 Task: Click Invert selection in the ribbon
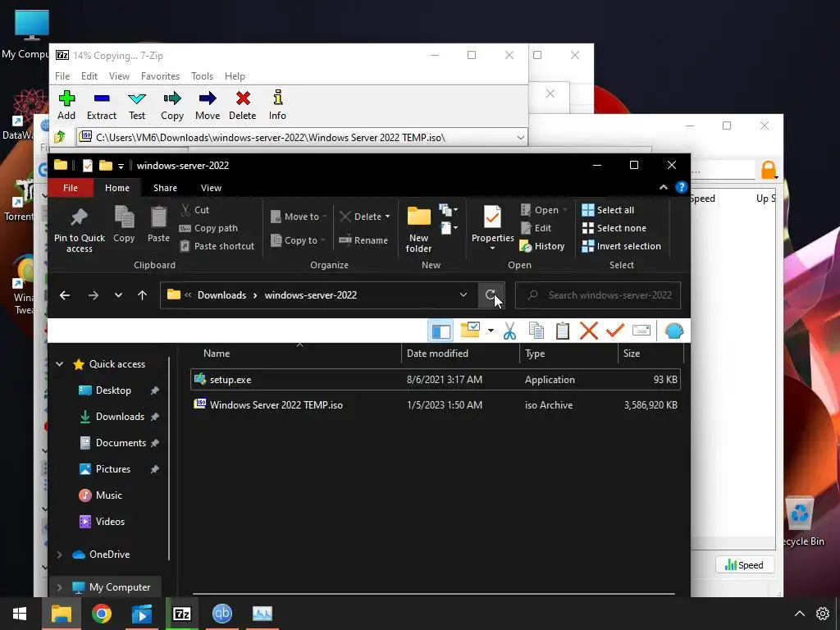622,246
